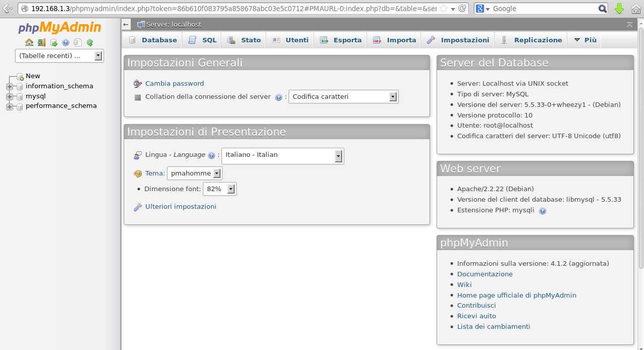Open the Ulteriori impostazioni link
This screenshot has height=350, width=644.
pos(181,207)
